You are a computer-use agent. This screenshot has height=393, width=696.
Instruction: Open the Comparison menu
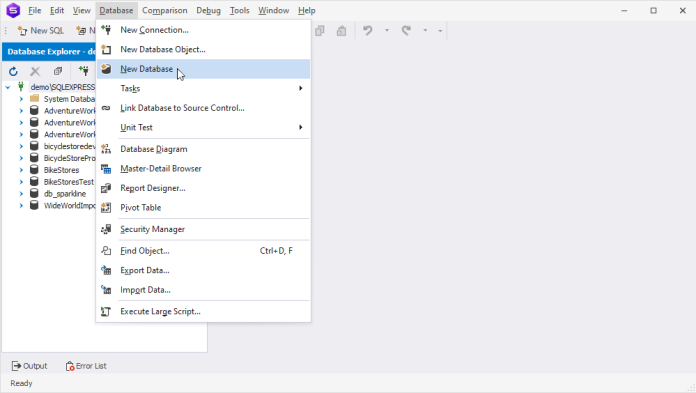click(165, 10)
